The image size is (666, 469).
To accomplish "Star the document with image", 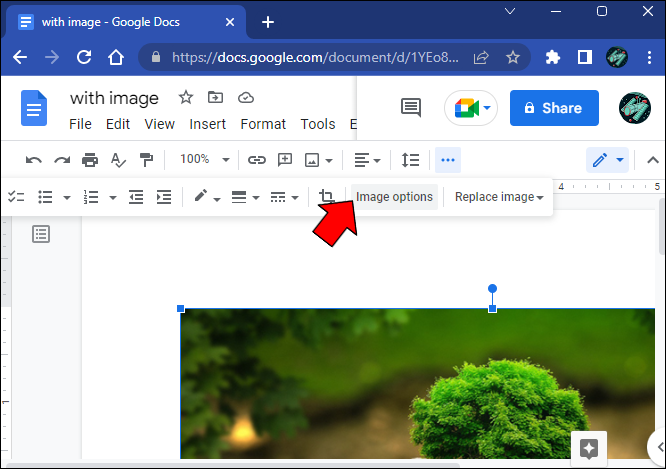I will pos(186,98).
